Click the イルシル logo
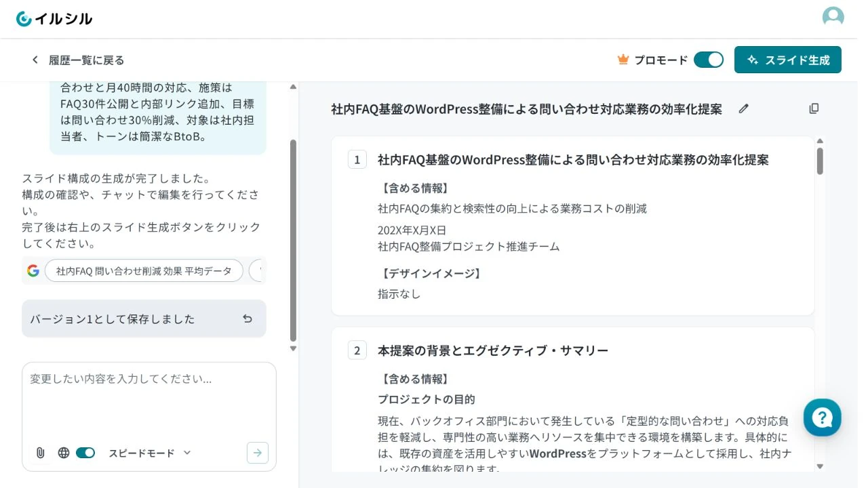 click(x=54, y=19)
